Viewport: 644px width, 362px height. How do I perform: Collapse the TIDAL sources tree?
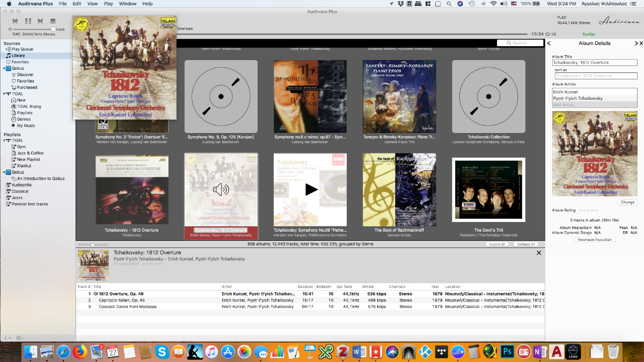4,94
